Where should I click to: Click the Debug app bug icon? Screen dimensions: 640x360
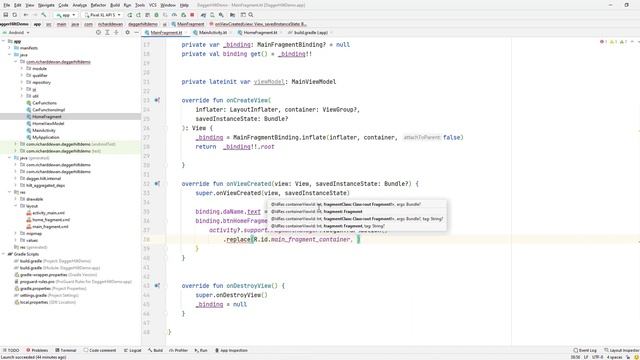click(156, 15)
